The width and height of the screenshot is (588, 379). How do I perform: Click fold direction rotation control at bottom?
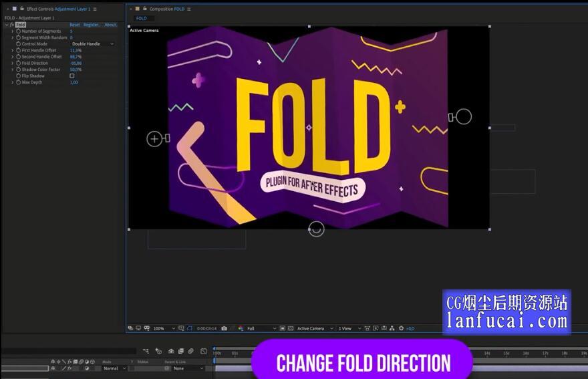(316, 229)
